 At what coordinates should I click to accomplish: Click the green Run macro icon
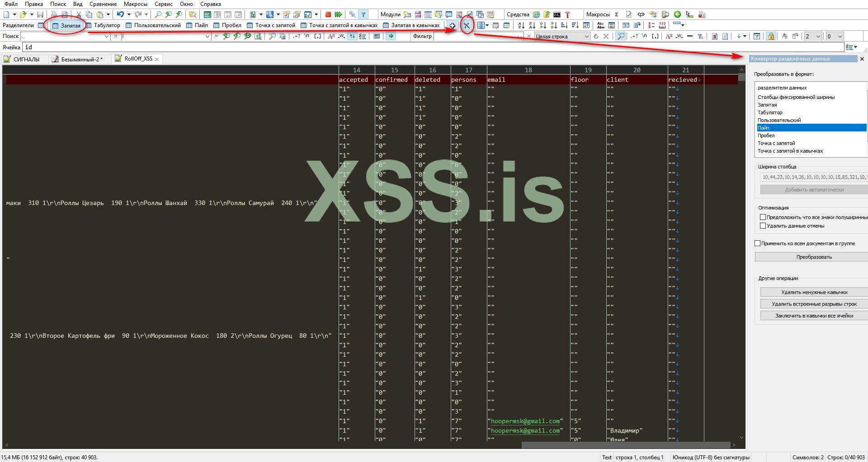[338, 14]
